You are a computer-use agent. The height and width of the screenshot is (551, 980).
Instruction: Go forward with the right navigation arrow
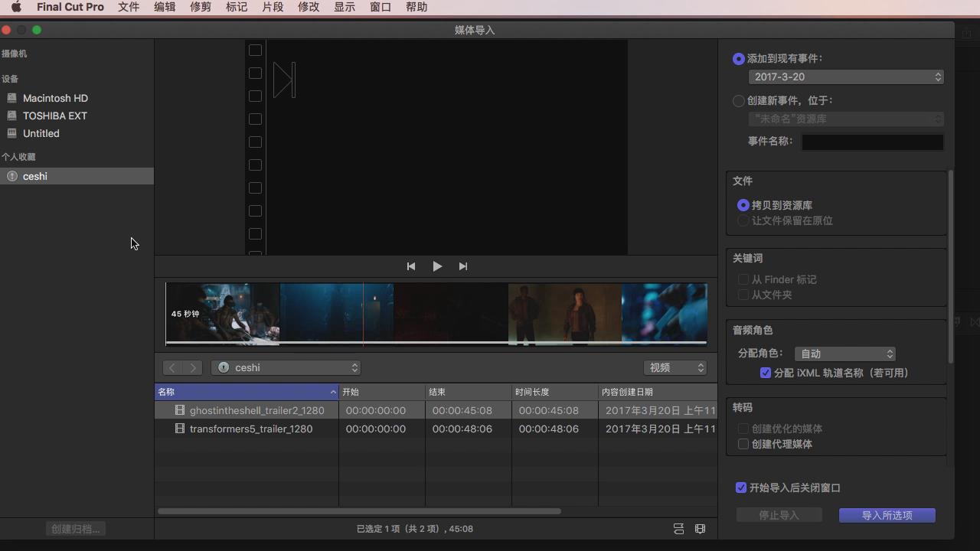[193, 368]
